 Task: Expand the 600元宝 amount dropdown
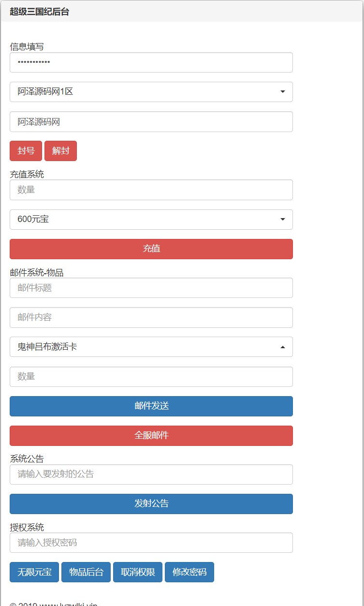click(x=151, y=220)
